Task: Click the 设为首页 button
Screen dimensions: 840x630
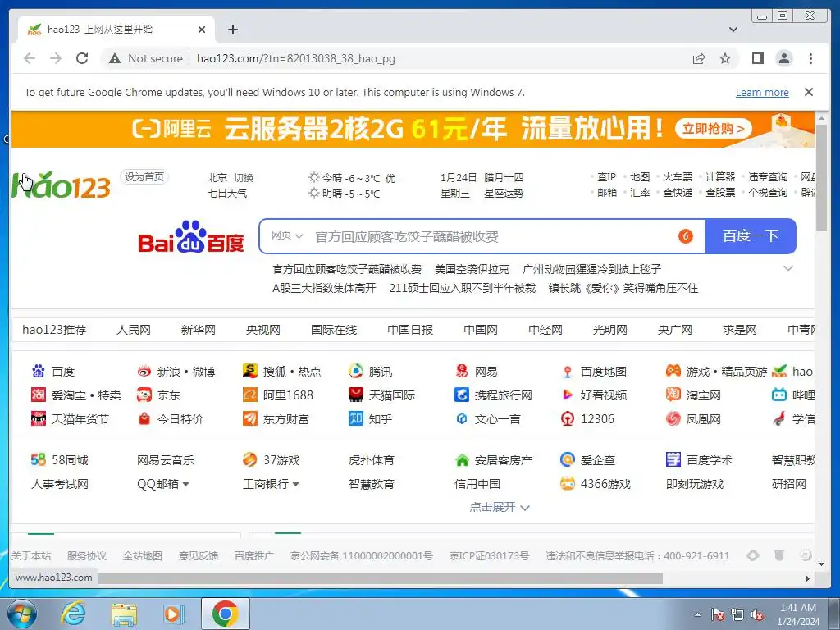Action: coord(144,177)
